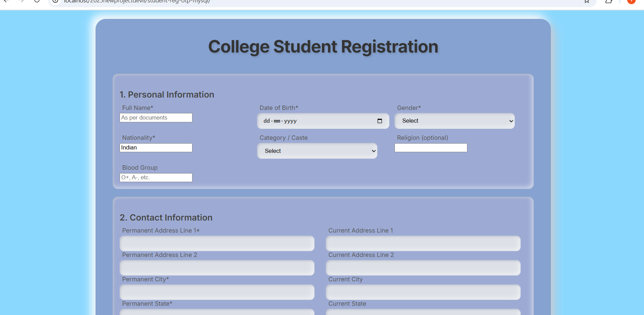Click the Religion optional input field
Screen dimensions: 644x315
(x=431, y=147)
